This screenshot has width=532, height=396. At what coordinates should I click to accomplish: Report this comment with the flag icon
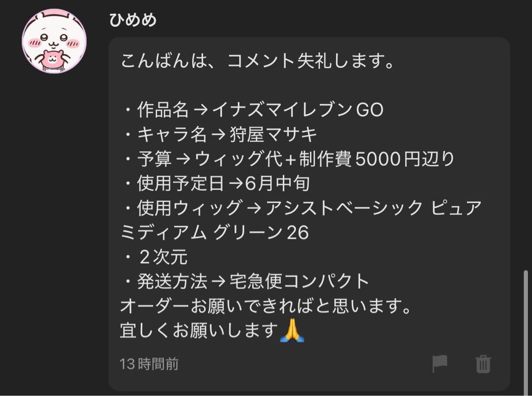coord(440,364)
